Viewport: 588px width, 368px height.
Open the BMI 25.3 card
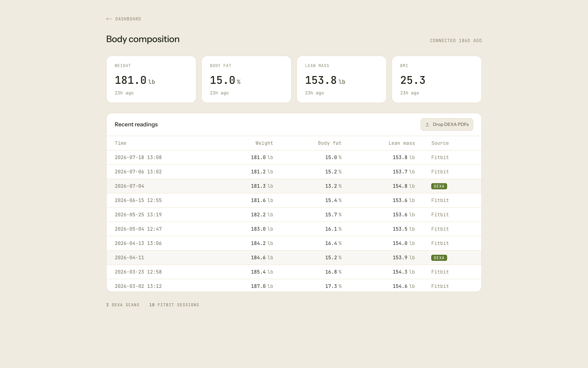437,79
